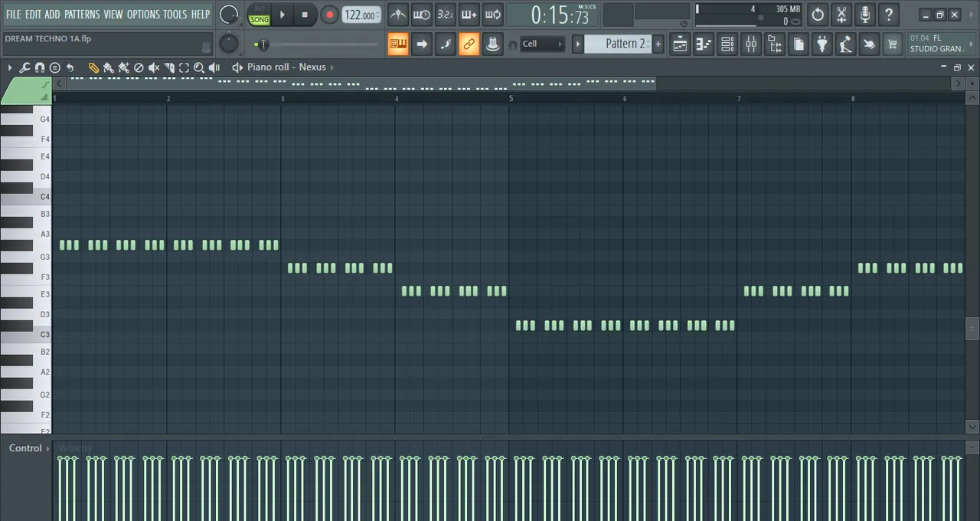980x521 pixels.
Task: Click the Play button in transport
Action: click(x=282, y=15)
